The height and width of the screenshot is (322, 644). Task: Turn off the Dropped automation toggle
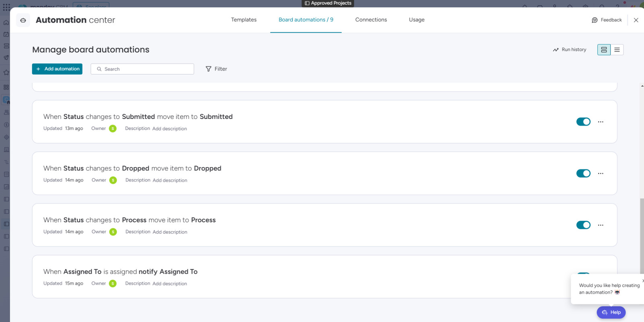(583, 173)
